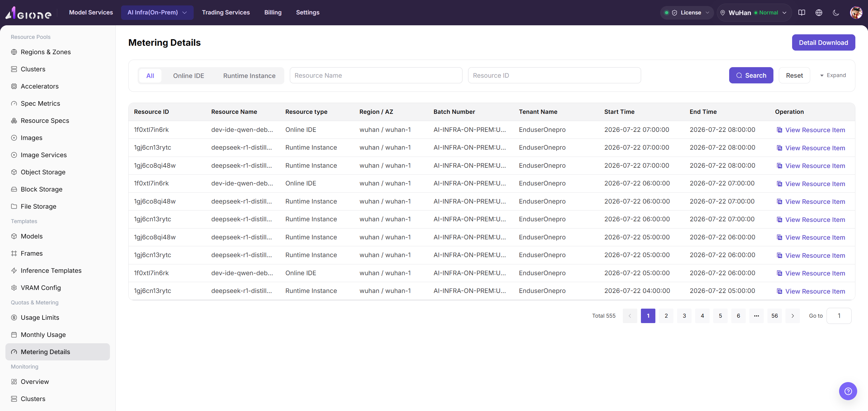Open VRAM Config page
This screenshot has height=411, width=868.
click(58, 288)
